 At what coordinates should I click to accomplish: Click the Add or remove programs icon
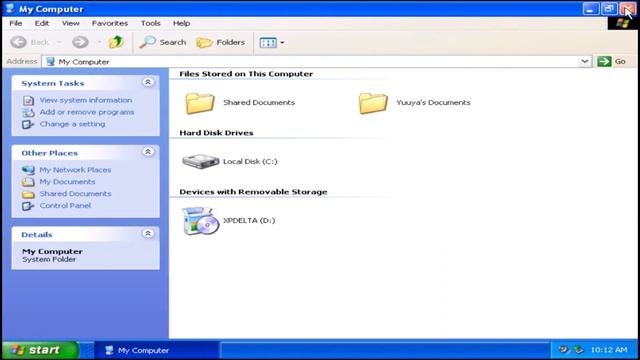tap(28, 112)
